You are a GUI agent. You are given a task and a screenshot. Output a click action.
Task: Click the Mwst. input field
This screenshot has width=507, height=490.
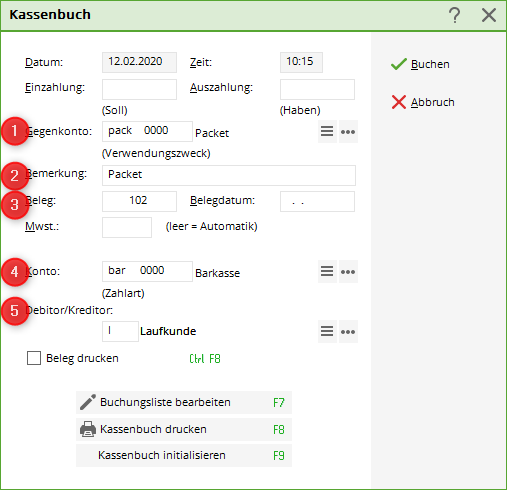[x=127, y=227]
